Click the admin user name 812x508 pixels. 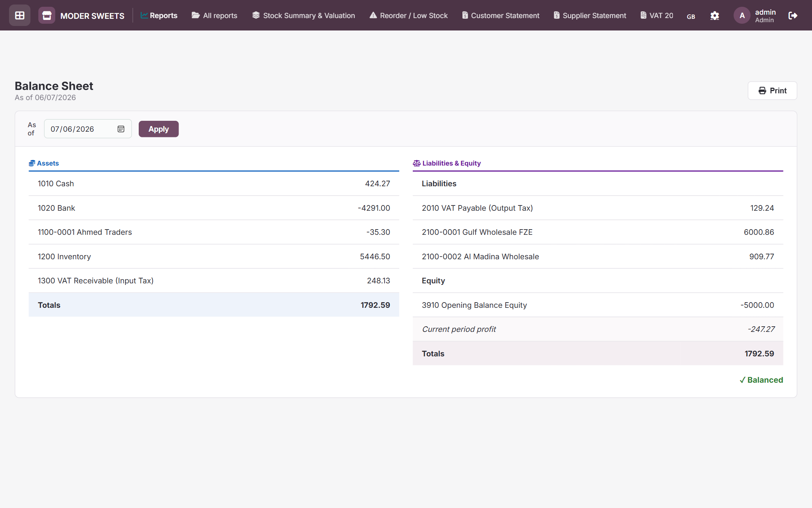pyautogui.click(x=765, y=12)
